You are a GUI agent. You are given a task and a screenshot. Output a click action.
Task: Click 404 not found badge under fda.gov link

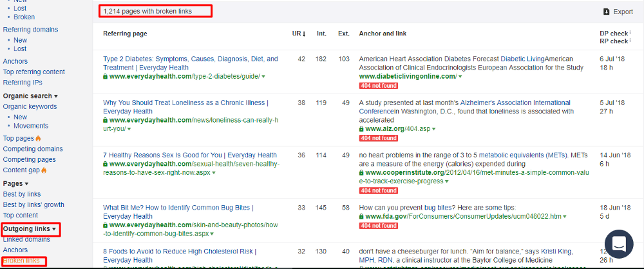(x=378, y=226)
